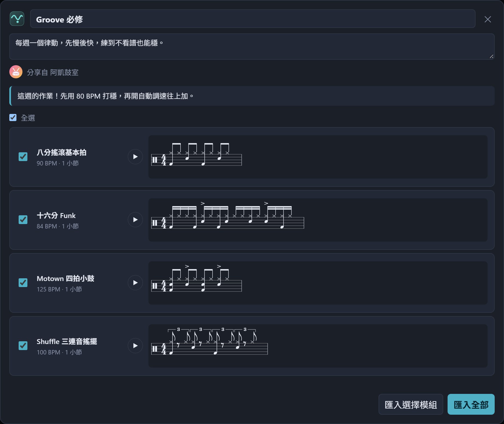Screen dimensions: 504x424
Task: Click the 匯入全部 button
Action: click(471, 405)
